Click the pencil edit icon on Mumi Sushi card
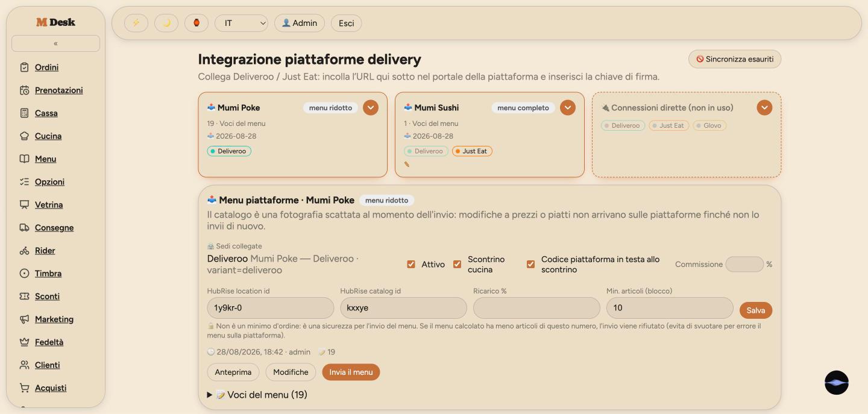 (x=407, y=165)
